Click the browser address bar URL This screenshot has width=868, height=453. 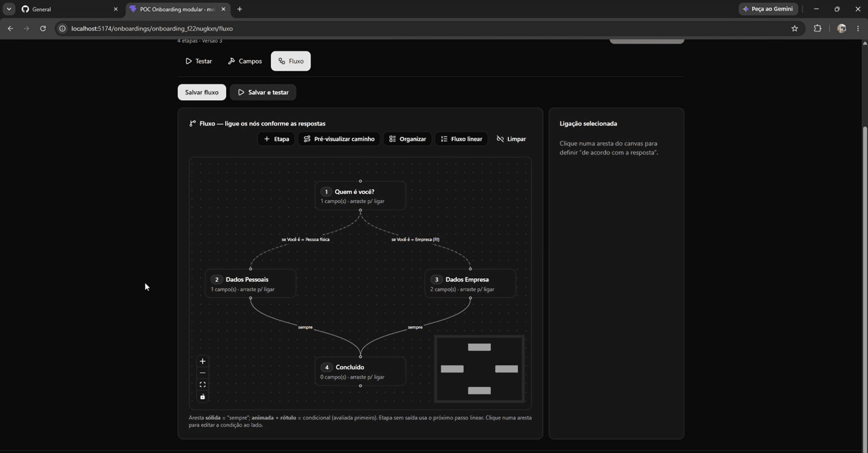click(x=152, y=28)
